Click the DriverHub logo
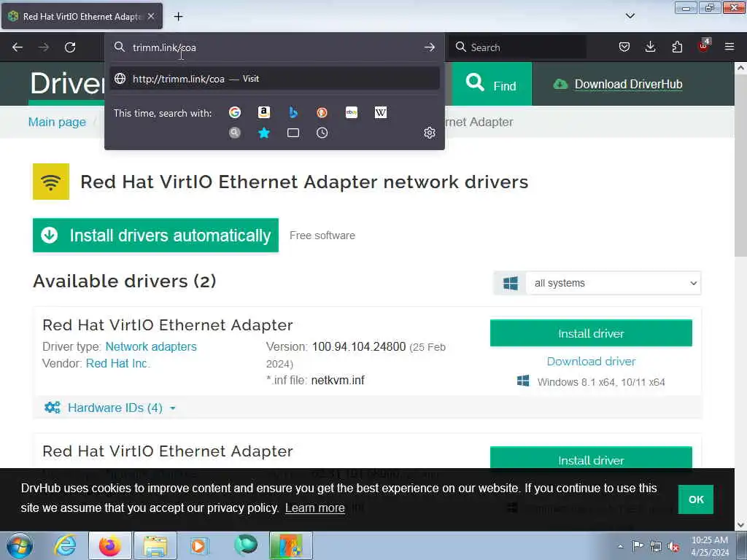This screenshot has height=560, width=747. pyautogui.click(x=68, y=84)
